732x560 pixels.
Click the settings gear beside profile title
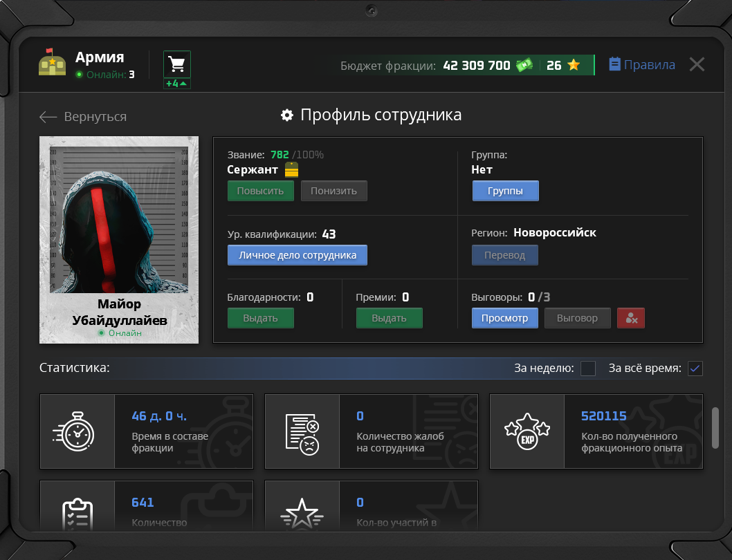pyautogui.click(x=287, y=115)
